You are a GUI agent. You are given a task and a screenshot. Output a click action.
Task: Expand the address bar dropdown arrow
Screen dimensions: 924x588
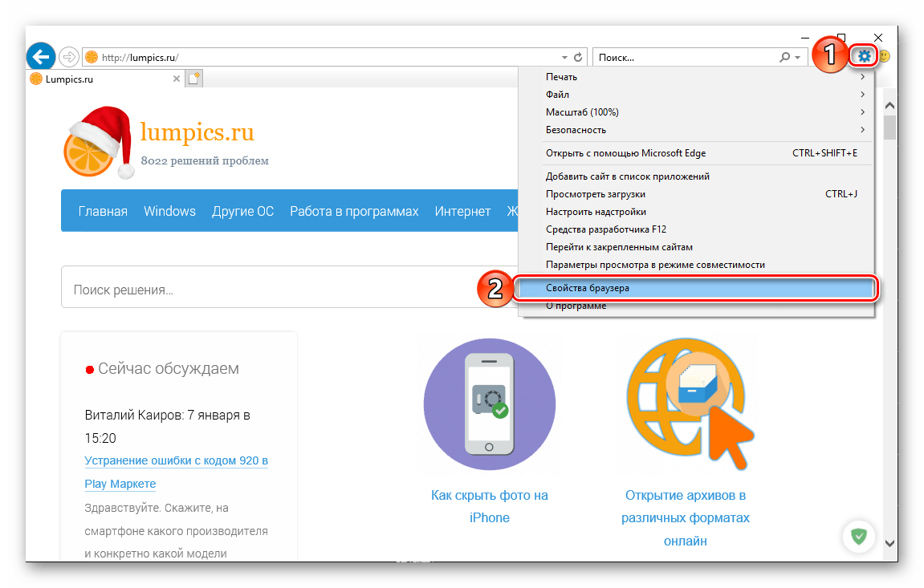564,58
